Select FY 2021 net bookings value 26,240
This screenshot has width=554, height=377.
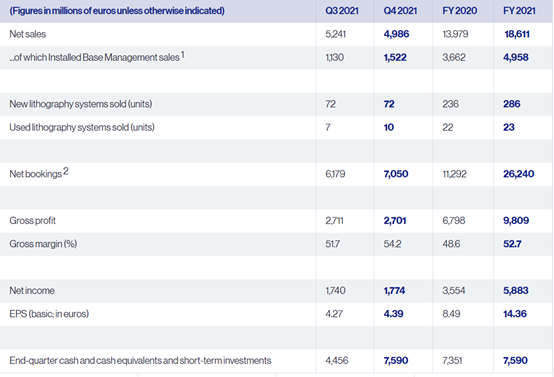coord(519,174)
